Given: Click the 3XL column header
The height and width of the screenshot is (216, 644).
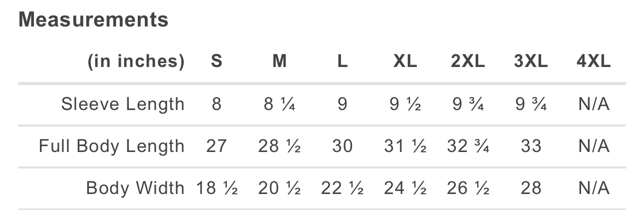Looking at the screenshot, I should [531, 61].
